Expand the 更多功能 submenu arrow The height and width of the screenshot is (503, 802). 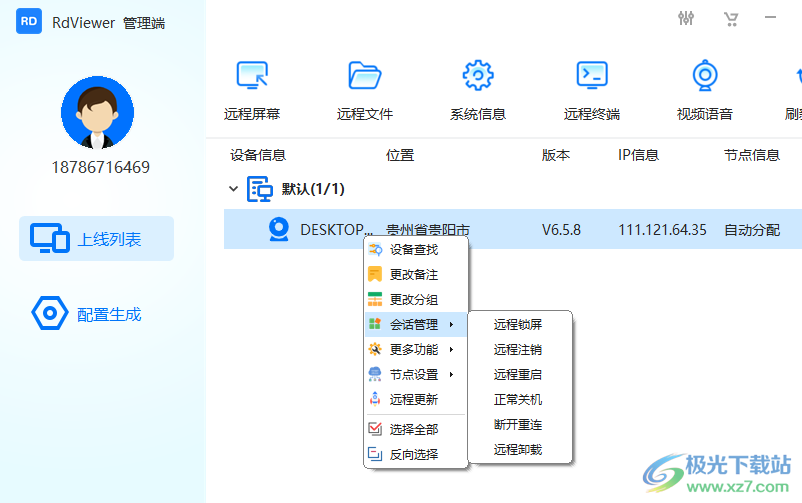click(451, 349)
